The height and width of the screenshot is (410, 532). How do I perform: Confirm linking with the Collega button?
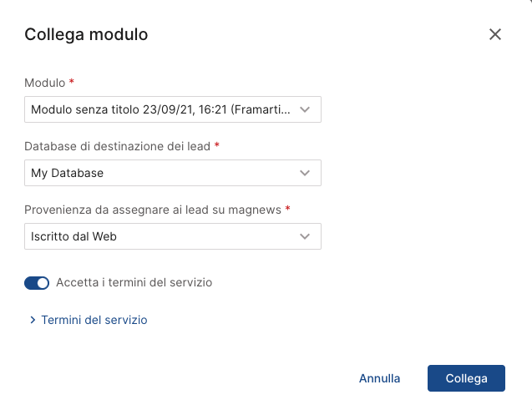pyautogui.click(x=466, y=378)
